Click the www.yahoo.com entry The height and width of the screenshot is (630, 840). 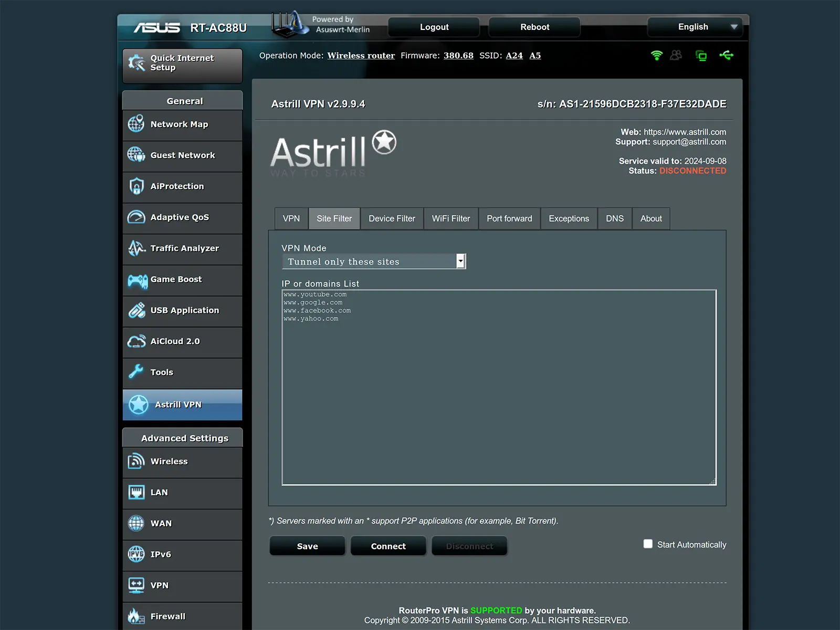(311, 319)
